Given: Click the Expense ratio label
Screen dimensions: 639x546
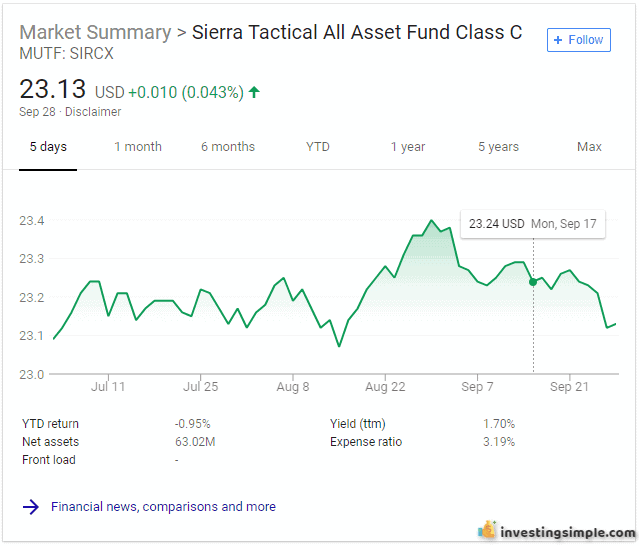Looking at the screenshot, I should 366,442.
